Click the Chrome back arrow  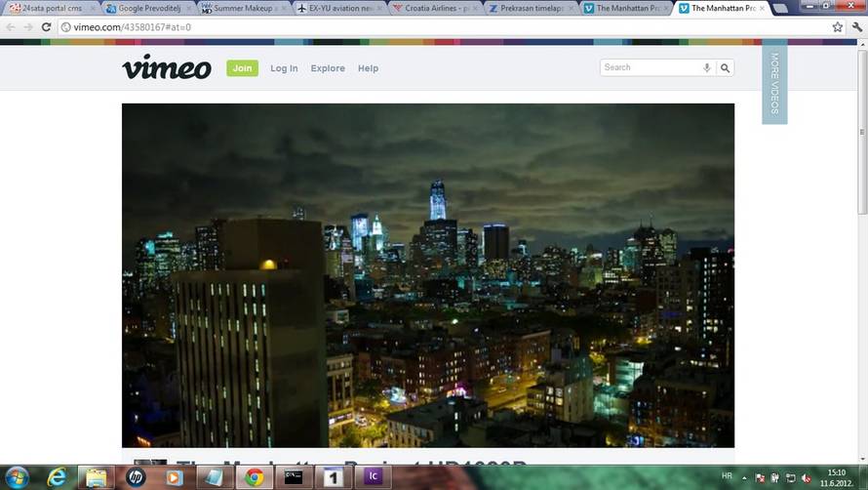coord(11,26)
